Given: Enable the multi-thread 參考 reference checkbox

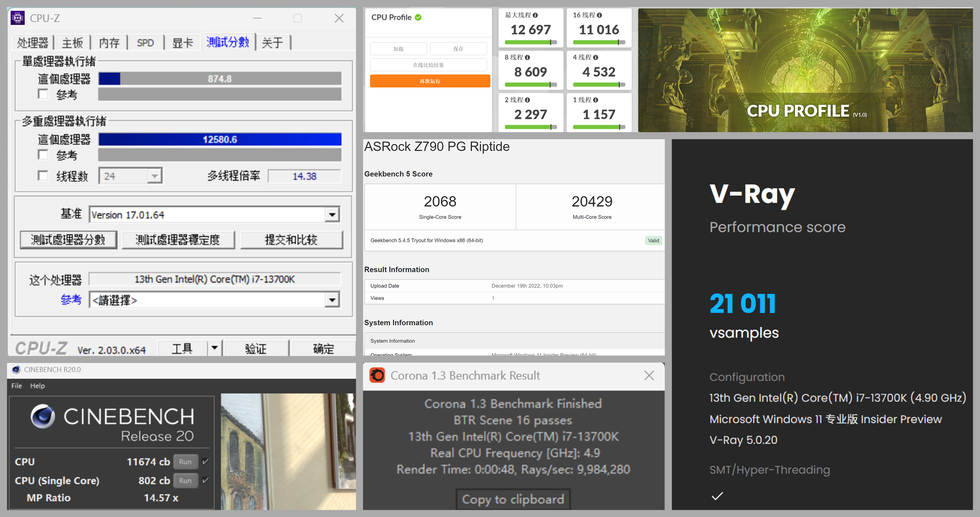Looking at the screenshot, I should (43, 155).
